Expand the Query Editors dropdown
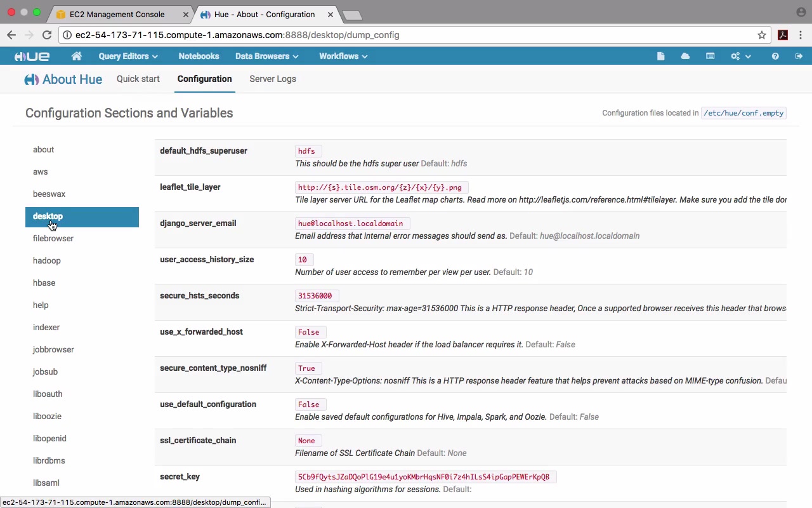 128,57
